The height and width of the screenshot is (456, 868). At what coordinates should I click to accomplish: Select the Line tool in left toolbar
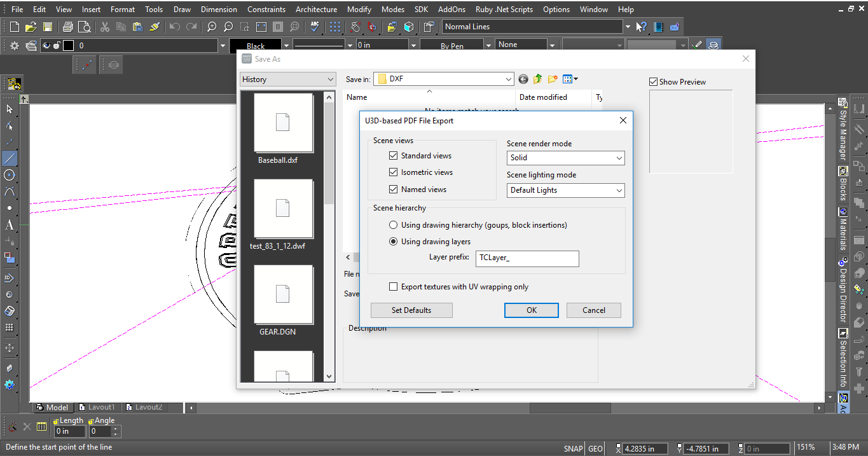click(x=10, y=158)
